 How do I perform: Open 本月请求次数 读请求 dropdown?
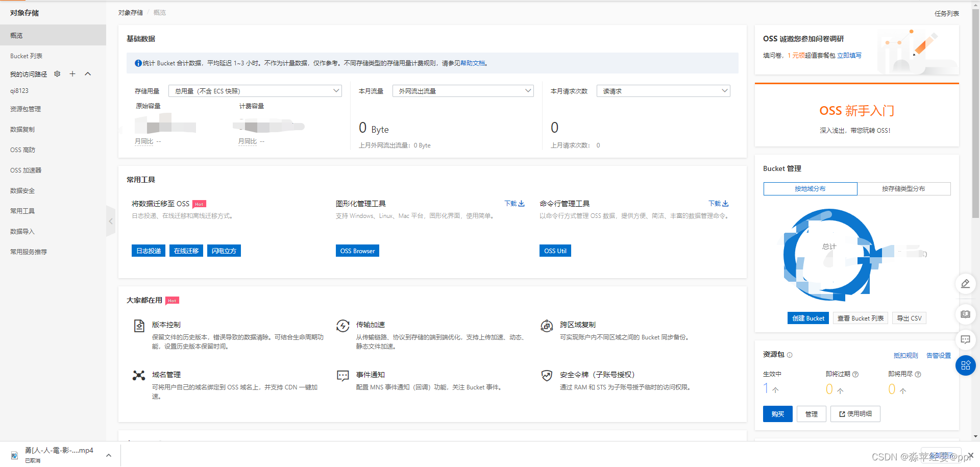[663, 91]
